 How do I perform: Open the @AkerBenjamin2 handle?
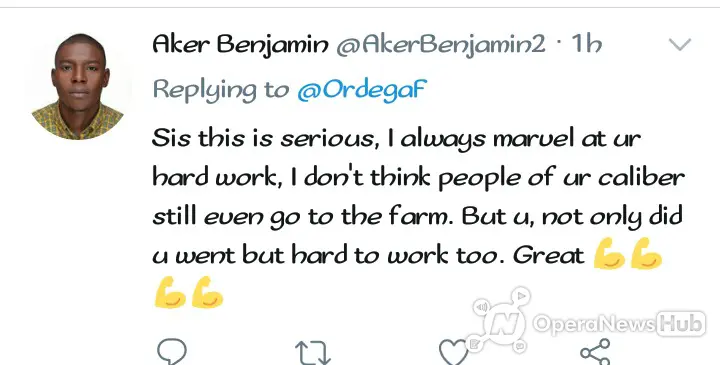point(441,45)
